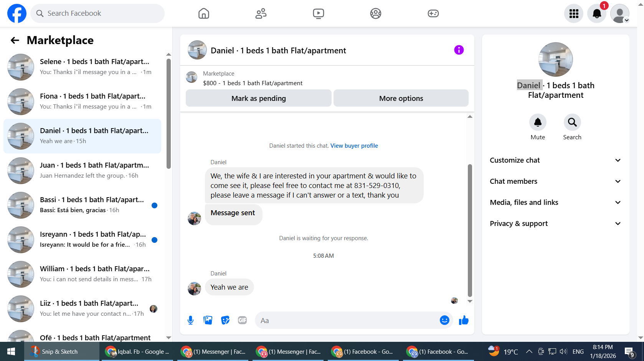
Task: Select Daniel's conversation in the list
Action: 82,136
